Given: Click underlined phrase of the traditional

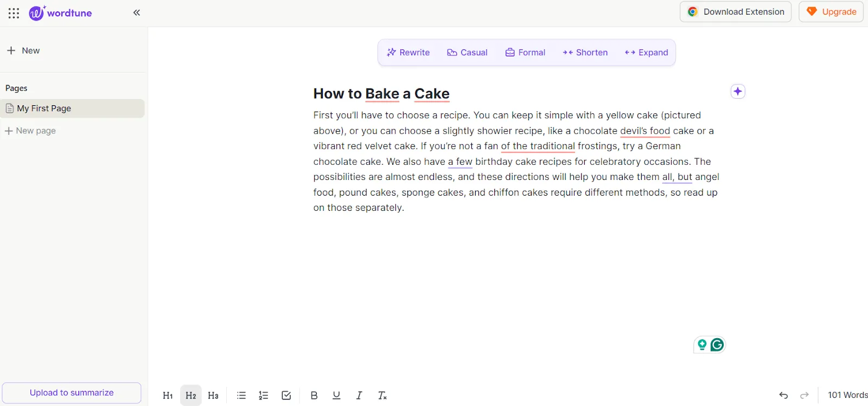Looking at the screenshot, I should tap(538, 146).
